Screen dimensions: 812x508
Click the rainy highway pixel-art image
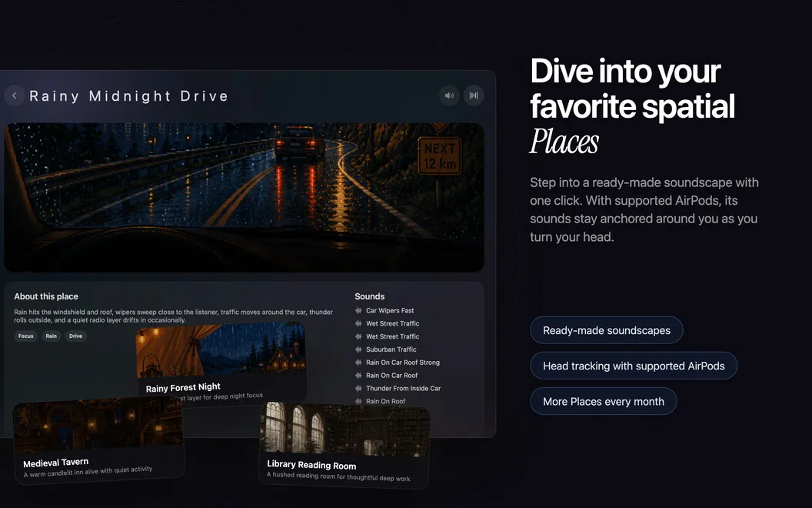(x=245, y=197)
